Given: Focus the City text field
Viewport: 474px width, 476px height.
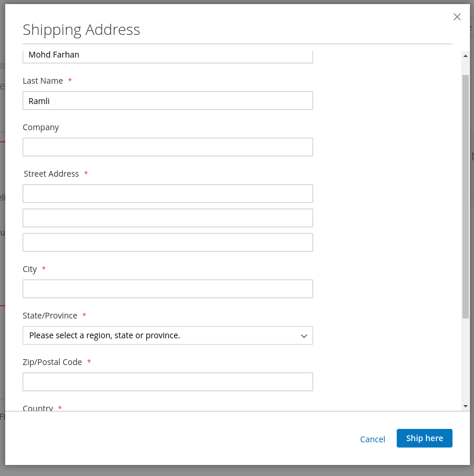Looking at the screenshot, I should [167, 289].
